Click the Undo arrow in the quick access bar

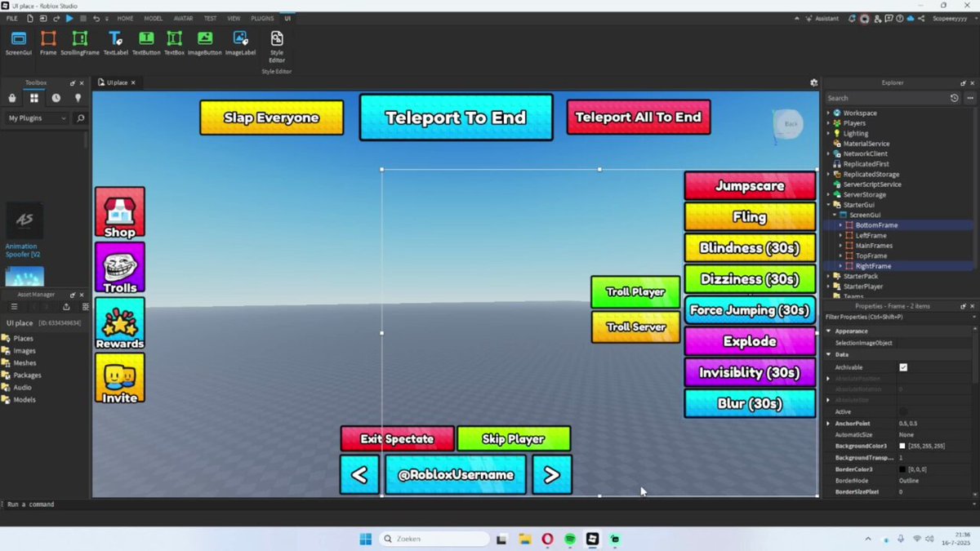[x=96, y=18]
